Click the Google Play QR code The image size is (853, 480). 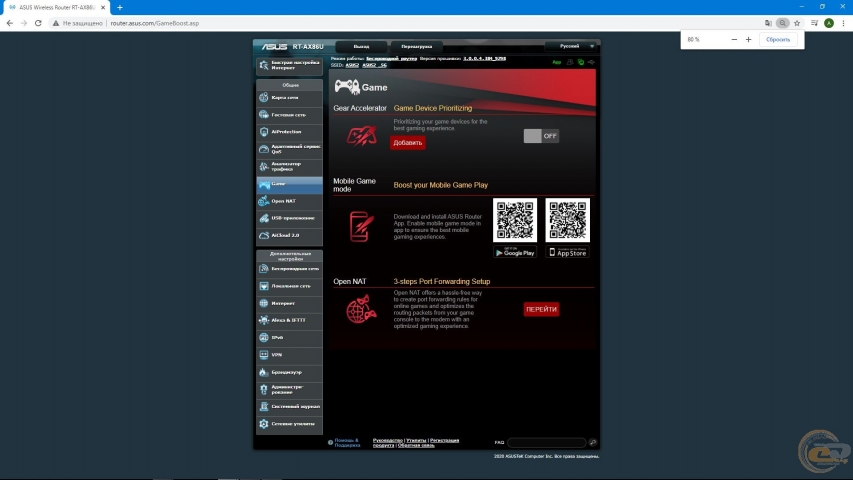[515, 220]
